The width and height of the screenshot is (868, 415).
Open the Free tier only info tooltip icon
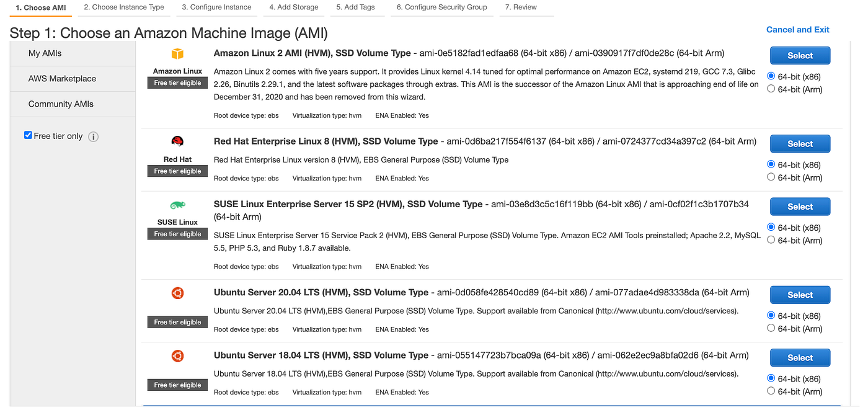[x=93, y=136]
